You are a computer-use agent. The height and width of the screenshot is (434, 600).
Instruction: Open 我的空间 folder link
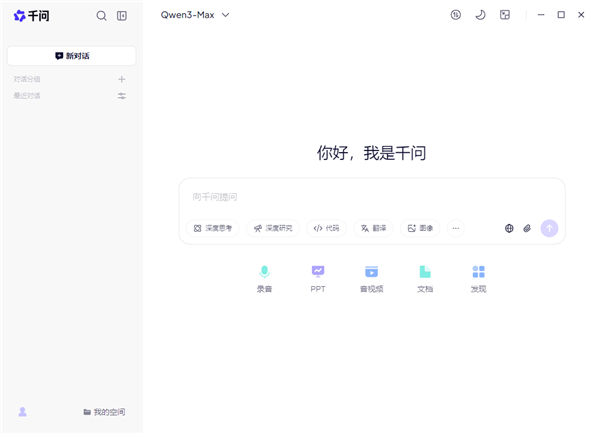[x=104, y=412]
